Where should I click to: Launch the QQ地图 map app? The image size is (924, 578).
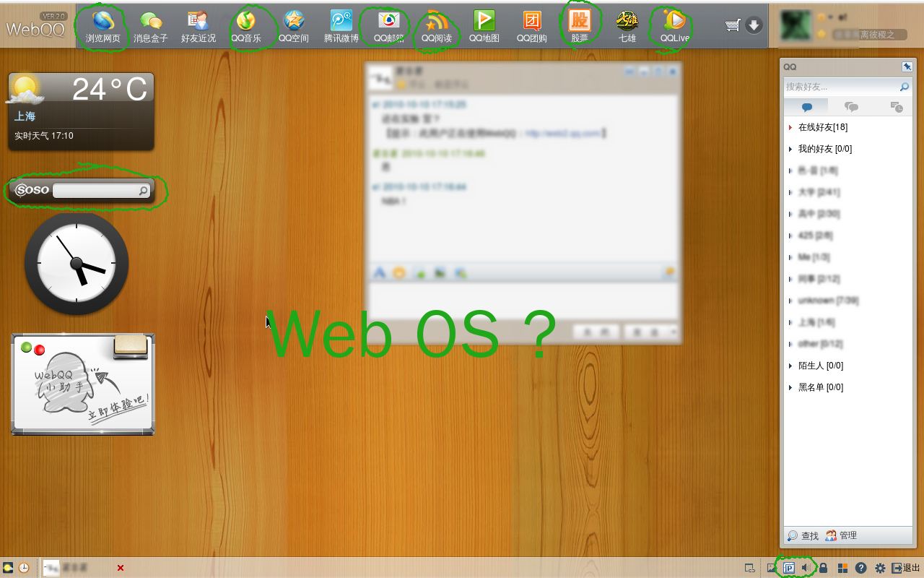[484, 27]
